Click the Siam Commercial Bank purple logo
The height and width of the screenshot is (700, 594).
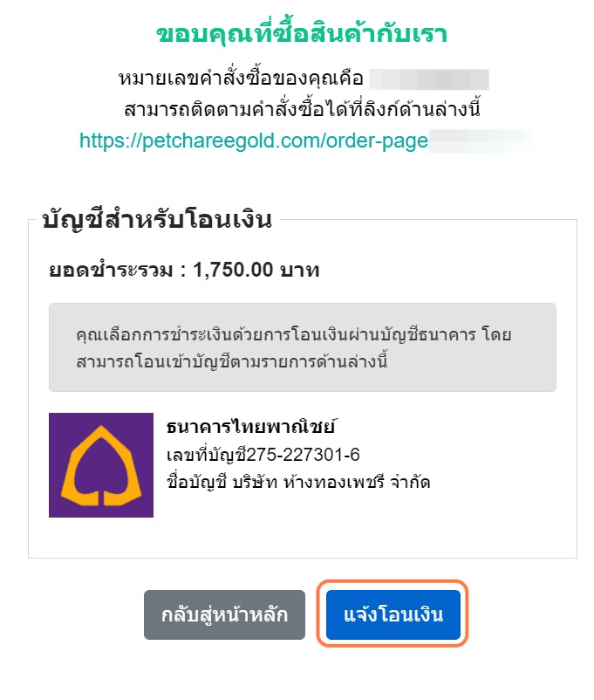[x=101, y=464]
